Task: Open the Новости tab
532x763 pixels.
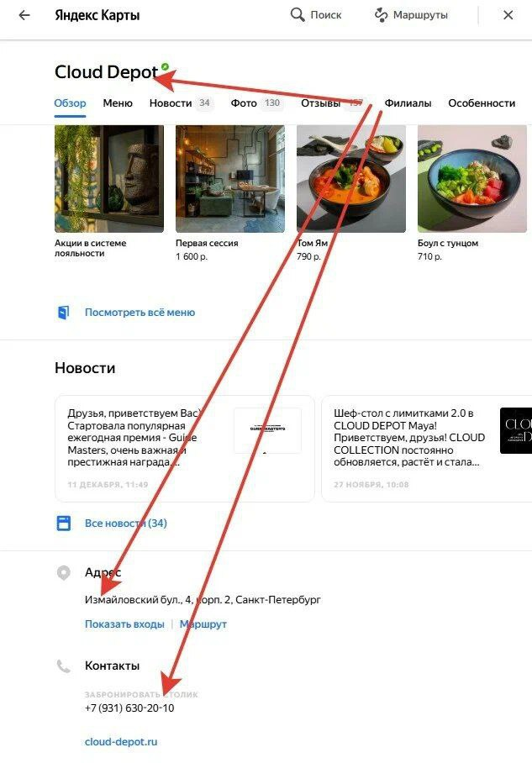Action: point(171,103)
